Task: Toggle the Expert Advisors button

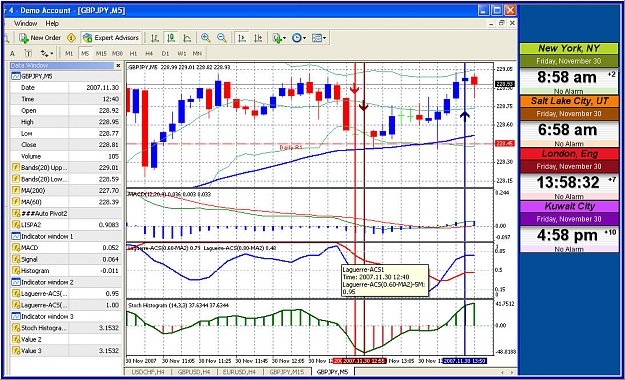Action: click(x=111, y=38)
